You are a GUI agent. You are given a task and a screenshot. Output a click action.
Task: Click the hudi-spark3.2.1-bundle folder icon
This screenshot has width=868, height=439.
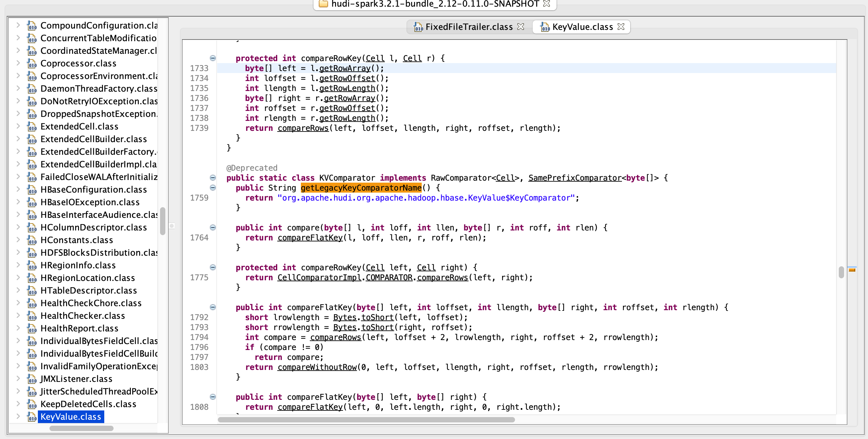click(x=323, y=4)
